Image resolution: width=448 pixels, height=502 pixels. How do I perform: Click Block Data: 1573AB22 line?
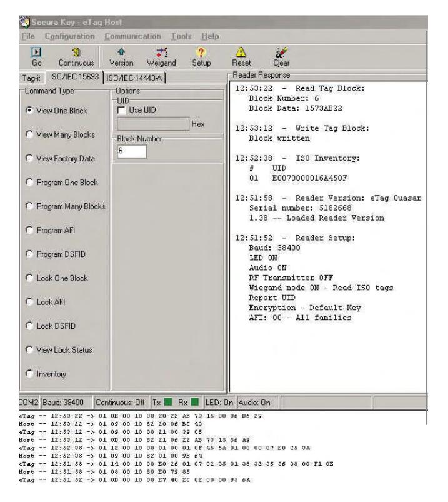[296, 108]
